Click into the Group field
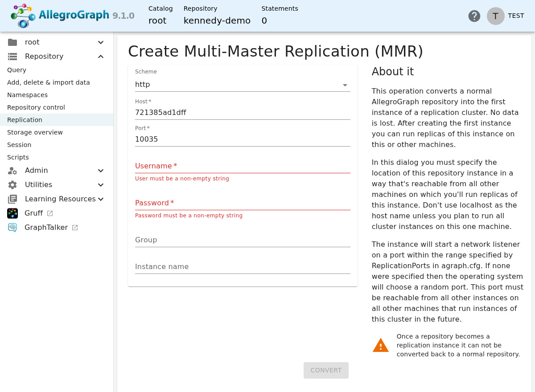Viewport: 535px width, 392px height. click(243, 240)
